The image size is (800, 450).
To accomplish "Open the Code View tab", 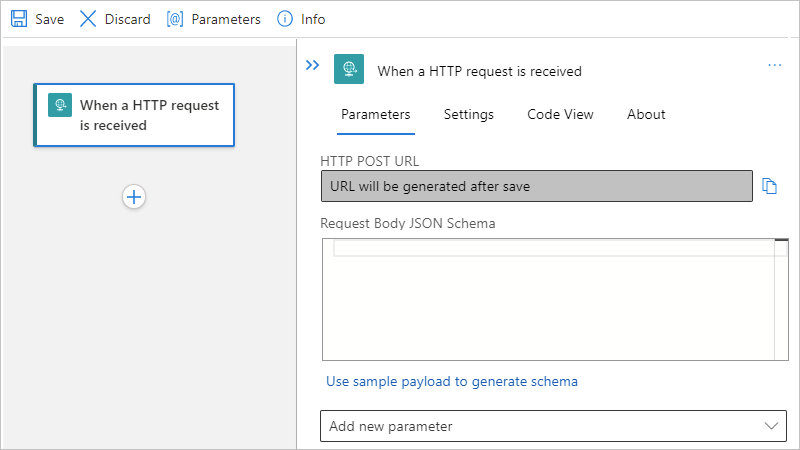I will [560, 115].
